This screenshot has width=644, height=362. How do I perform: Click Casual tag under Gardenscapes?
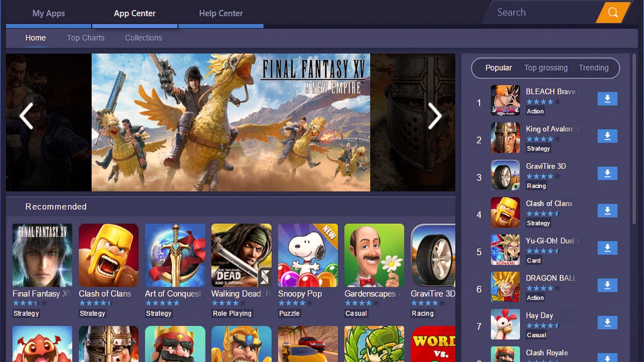[356, 313]
